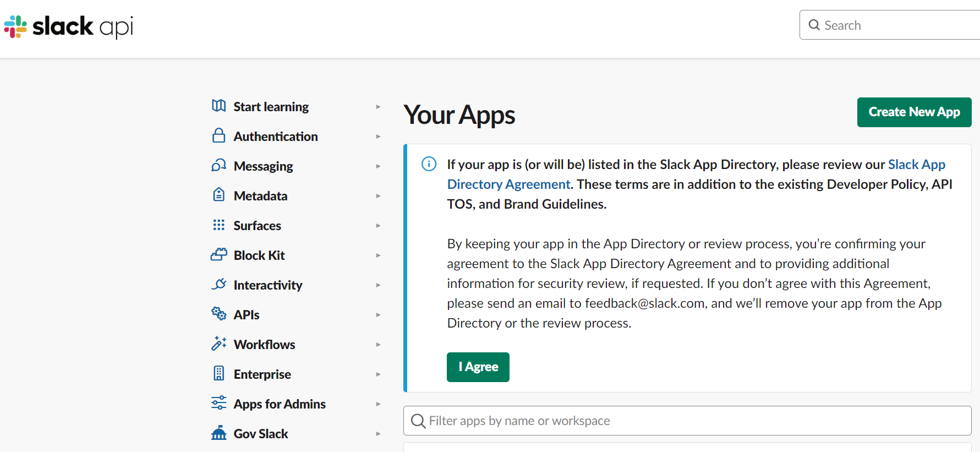Click the info circle icon in notice

pos(429,164)
